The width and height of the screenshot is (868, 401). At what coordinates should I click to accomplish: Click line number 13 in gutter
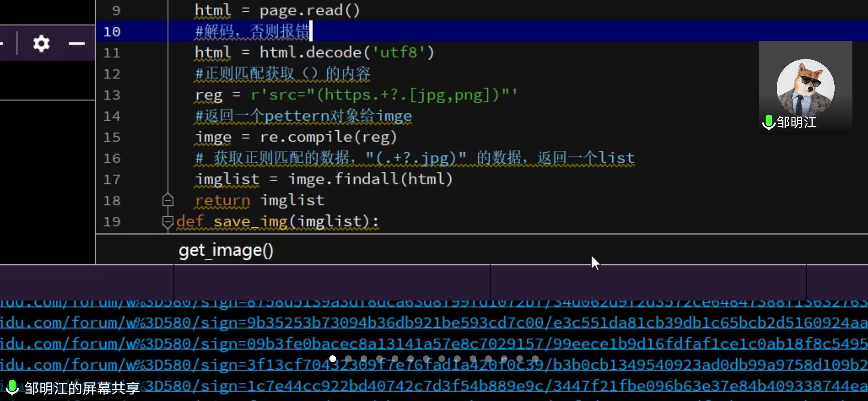pos(112,95)
